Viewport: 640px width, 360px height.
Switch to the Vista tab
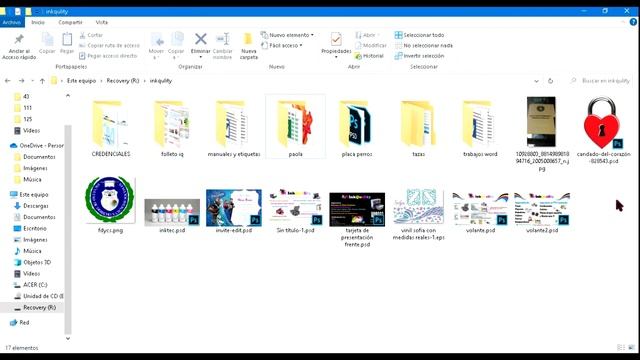pyautogui.click(x=102, y=22)
